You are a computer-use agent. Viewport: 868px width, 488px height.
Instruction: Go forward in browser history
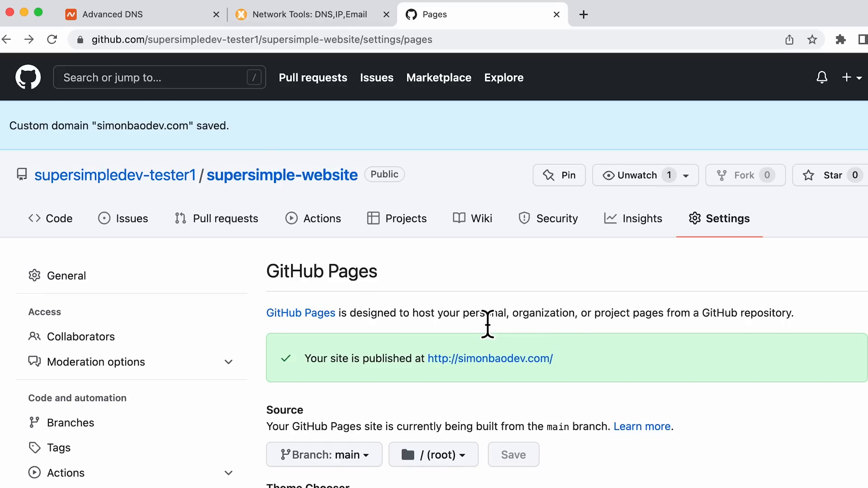click(29, 39)
